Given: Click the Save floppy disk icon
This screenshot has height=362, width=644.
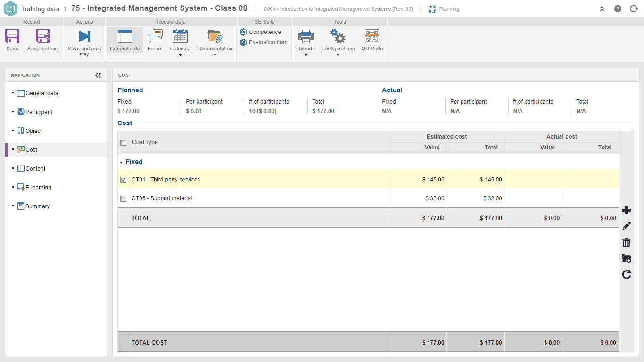Looking at the screenshot, I should [12, 36].
